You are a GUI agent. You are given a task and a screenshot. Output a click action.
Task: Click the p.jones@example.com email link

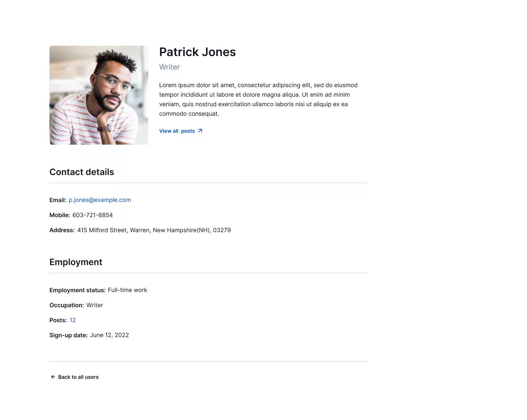[x=100, y=200]
